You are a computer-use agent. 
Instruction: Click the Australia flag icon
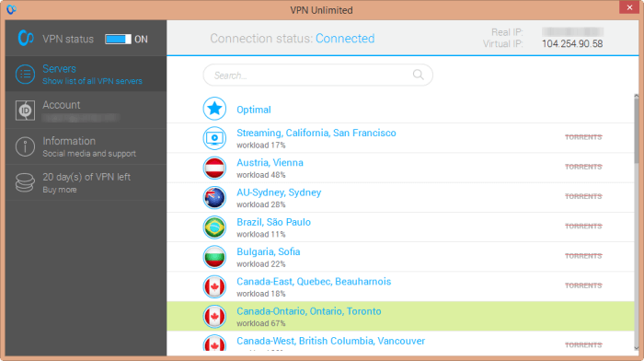pos(214,197)
